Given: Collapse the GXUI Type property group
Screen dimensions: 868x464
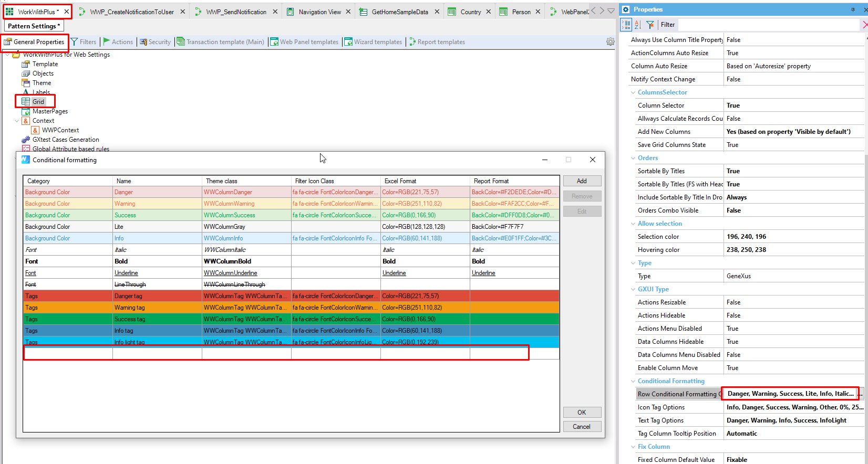Looking at the screenshot, I should click(633, 289).
